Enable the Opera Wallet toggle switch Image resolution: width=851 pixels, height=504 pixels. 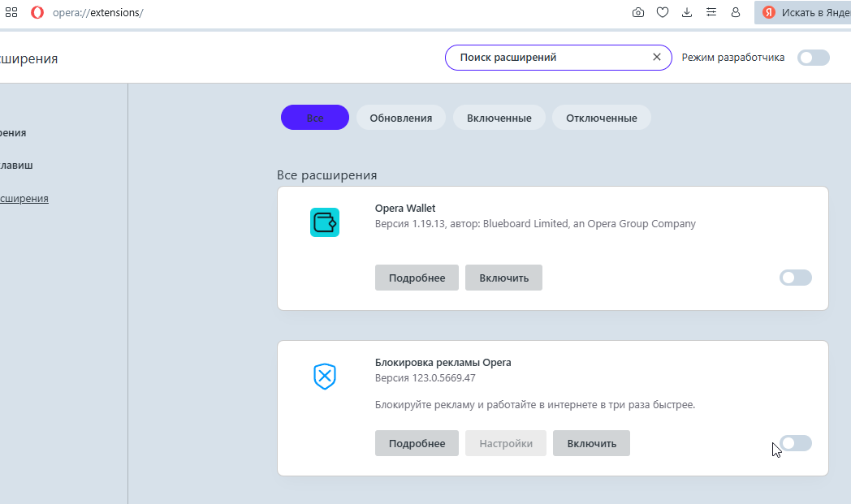795,278
